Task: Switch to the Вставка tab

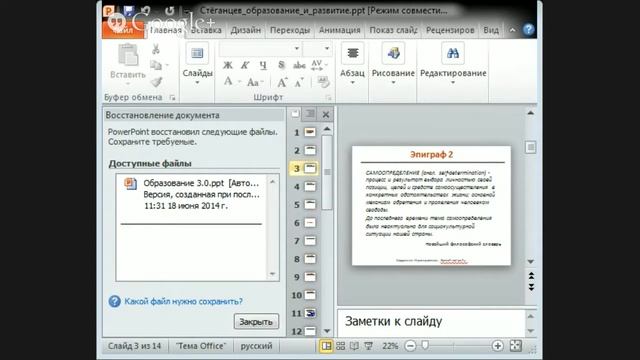Action: pyautogui.click(x=206, y=30)
